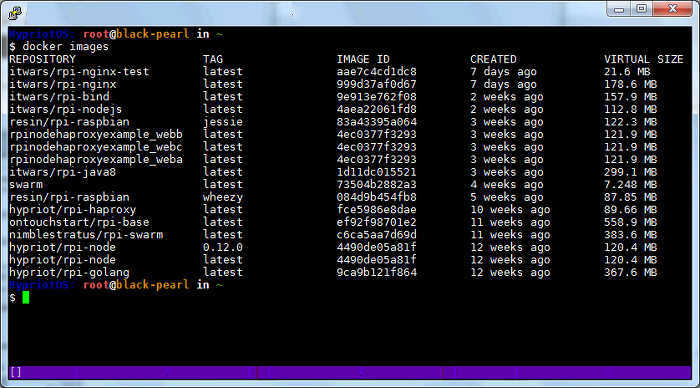This screenshot has width=700, height=388.
Task: Click the 157.9 MB size value
Action: click(x=630, y=96)
